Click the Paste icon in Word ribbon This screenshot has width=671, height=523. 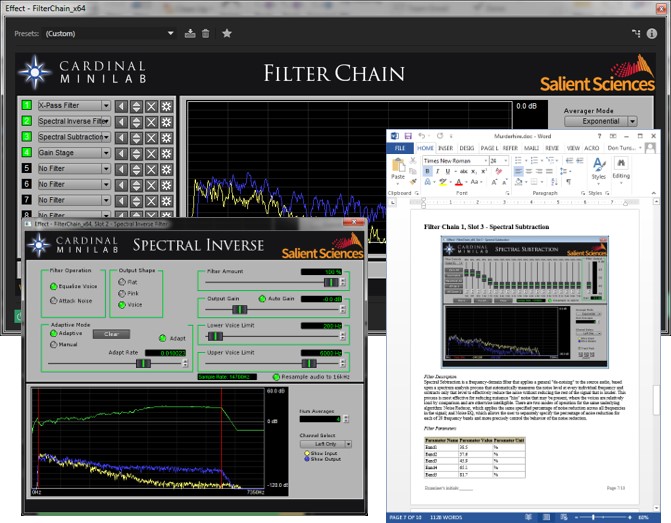pyautogui.click(x=398, y=165)
